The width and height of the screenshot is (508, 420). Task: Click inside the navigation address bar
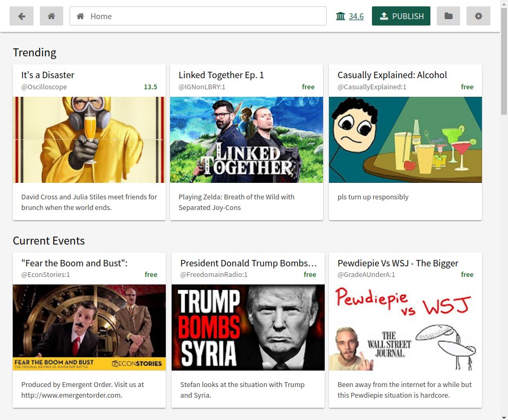[197, 16]
